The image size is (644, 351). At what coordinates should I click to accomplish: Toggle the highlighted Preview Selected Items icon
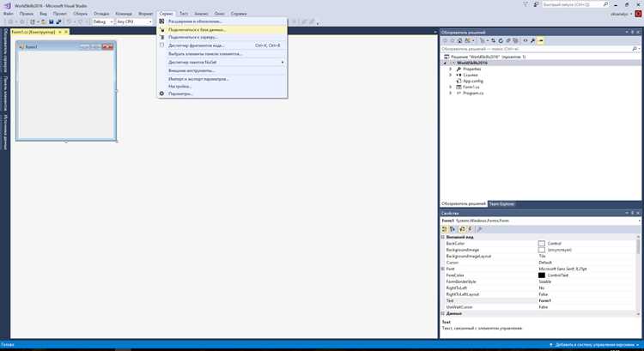tap(540, 40)
